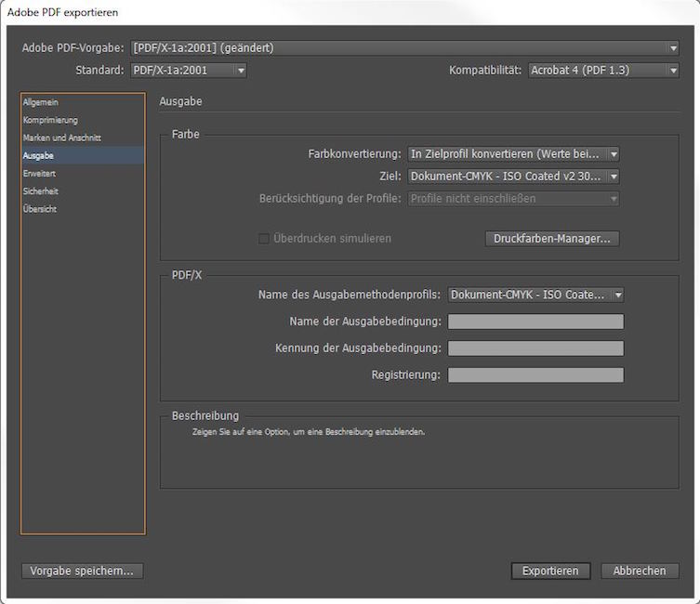
Task: Click the Exportieren button
Action: (x=550, y=571)
